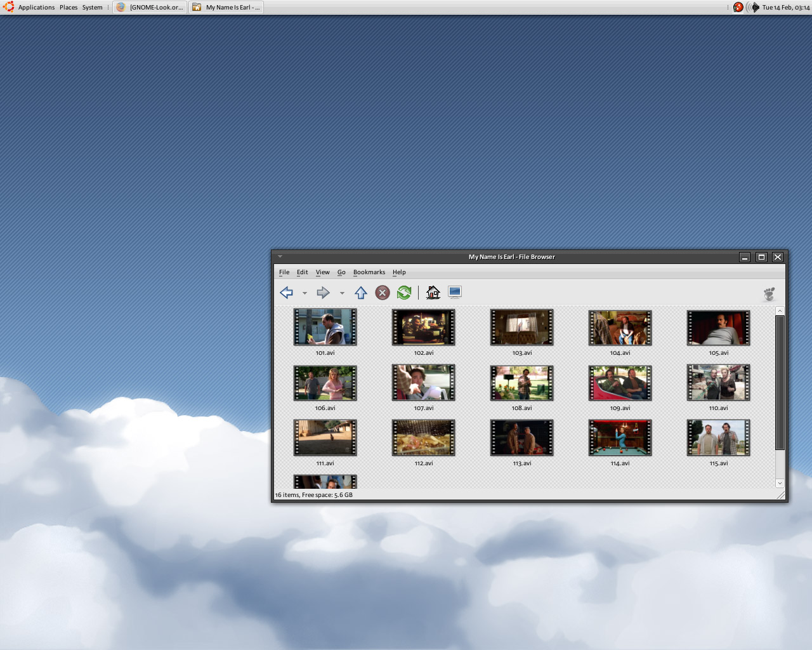Select the 104.avi video thumbnail

pyautogui.click(x=620, y=328)
